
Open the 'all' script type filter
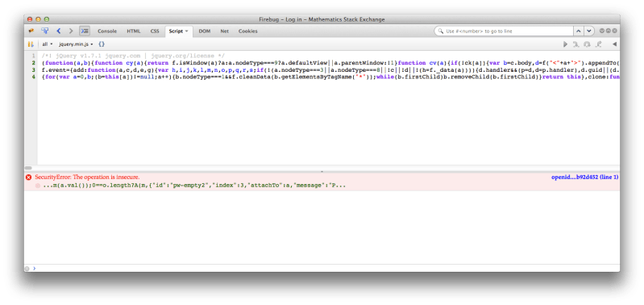point(48,44)
